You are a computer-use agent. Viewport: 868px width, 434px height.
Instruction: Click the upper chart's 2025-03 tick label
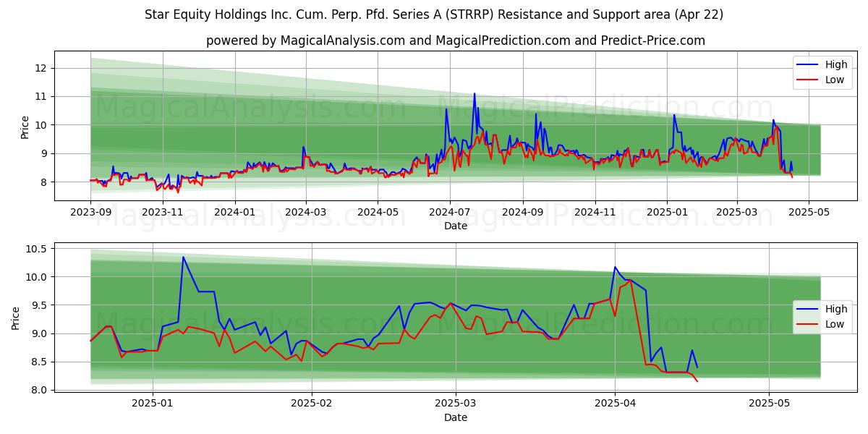pyautogui.click(x=737, y=212)
